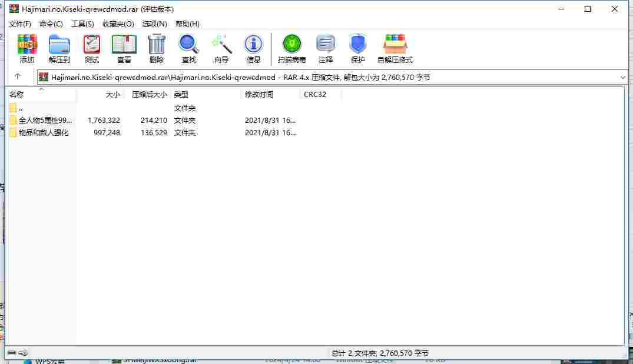Sort by Size (大小) column header
633x364 pixels.
101,94
